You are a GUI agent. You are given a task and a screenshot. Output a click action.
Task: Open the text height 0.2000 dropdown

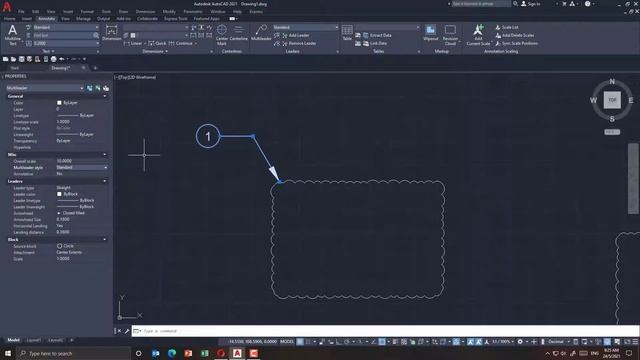pyautogui.click(x=65, y=43)
